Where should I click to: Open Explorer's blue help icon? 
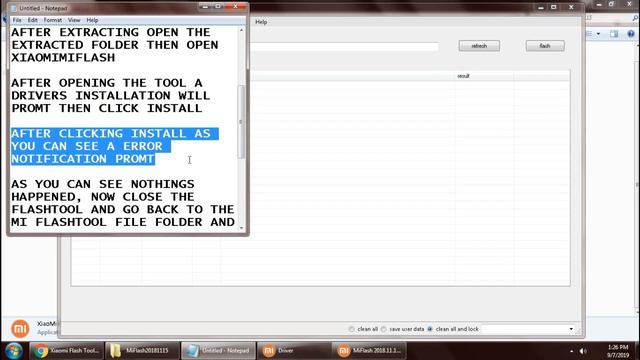631,34
